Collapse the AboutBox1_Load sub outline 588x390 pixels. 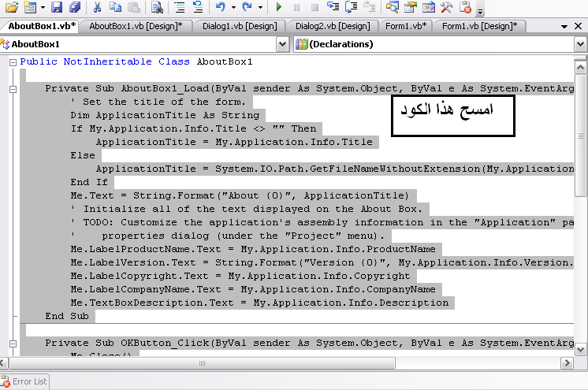[x=13, y=89]
